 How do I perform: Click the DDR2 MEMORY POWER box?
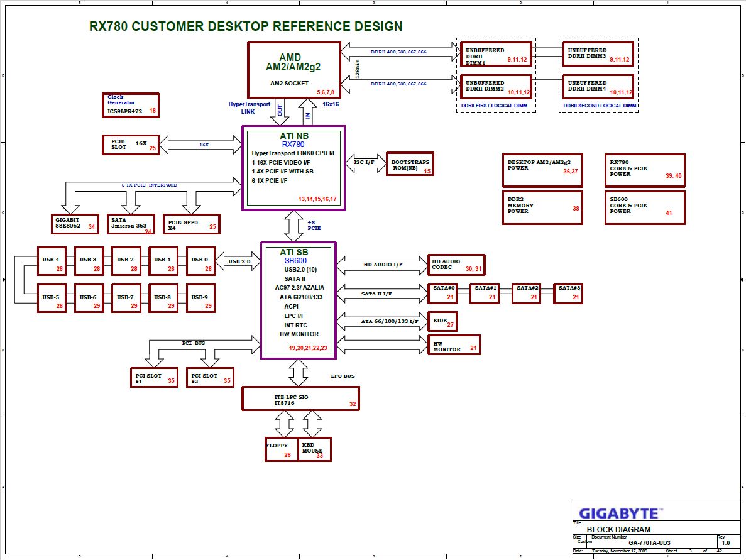point(542,207)
